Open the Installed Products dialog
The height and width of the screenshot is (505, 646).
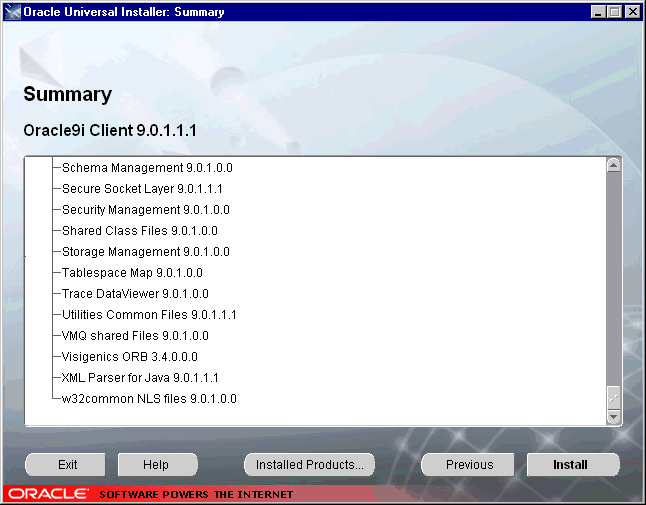point(309,465)
